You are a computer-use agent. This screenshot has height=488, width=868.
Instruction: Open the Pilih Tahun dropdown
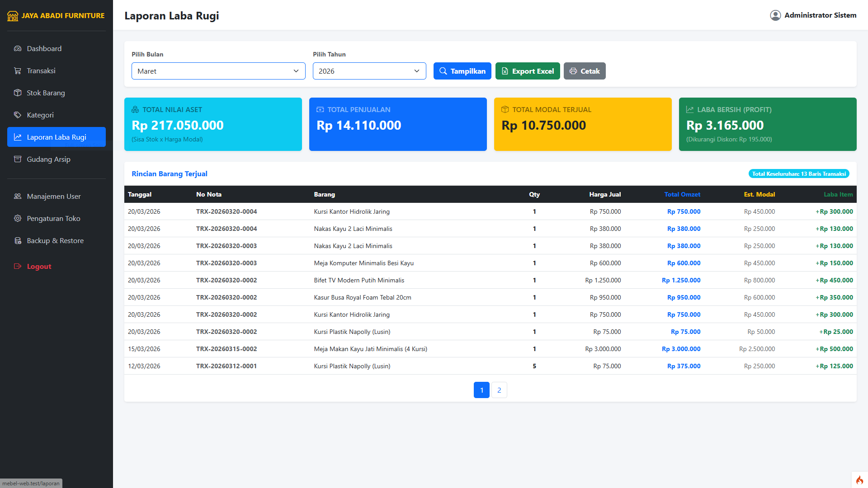click(369, 71)
